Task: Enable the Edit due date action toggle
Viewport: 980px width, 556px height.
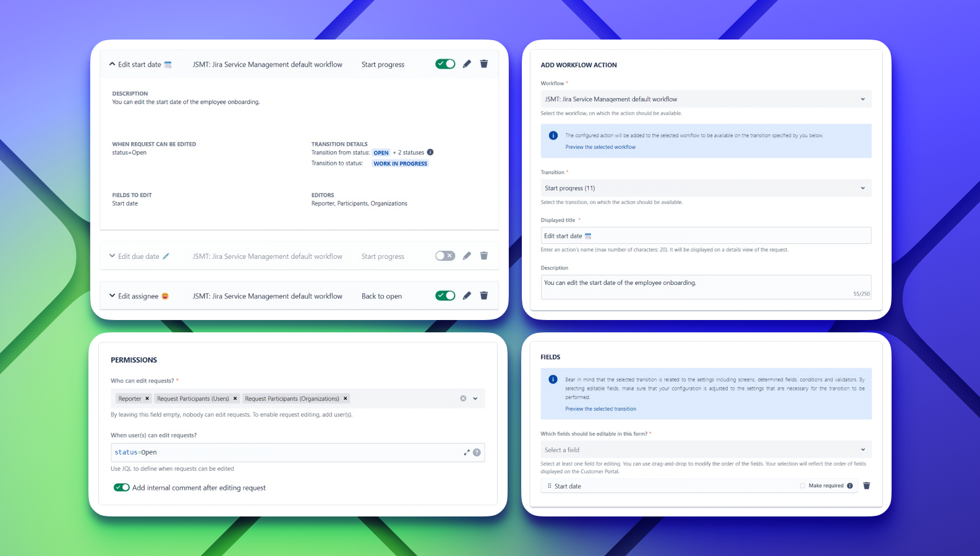Action: 445,256
